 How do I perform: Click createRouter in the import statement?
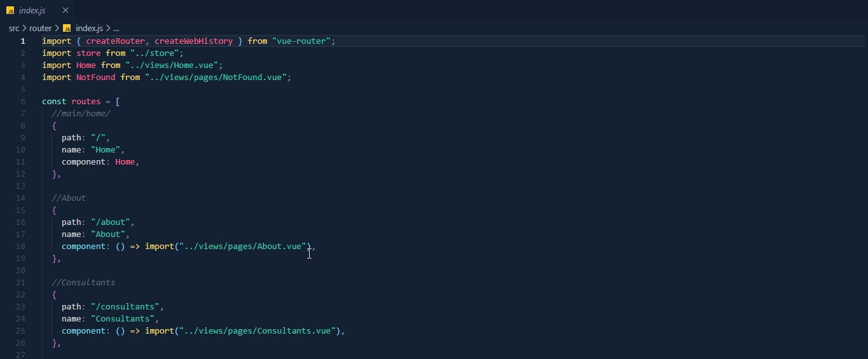(115, 41)
